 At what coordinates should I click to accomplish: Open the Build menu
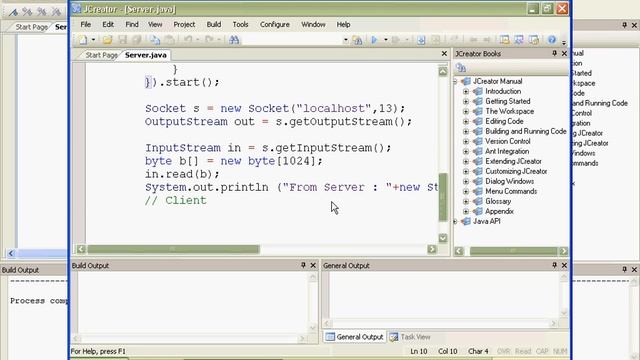[213, 24]
